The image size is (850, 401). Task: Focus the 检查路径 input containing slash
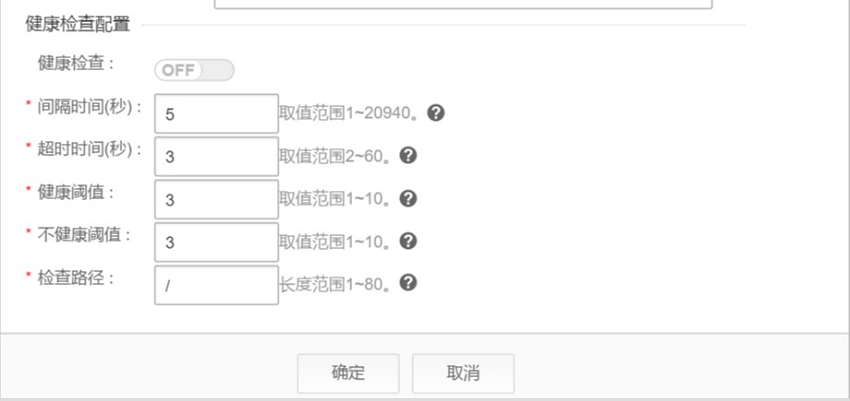216,284
